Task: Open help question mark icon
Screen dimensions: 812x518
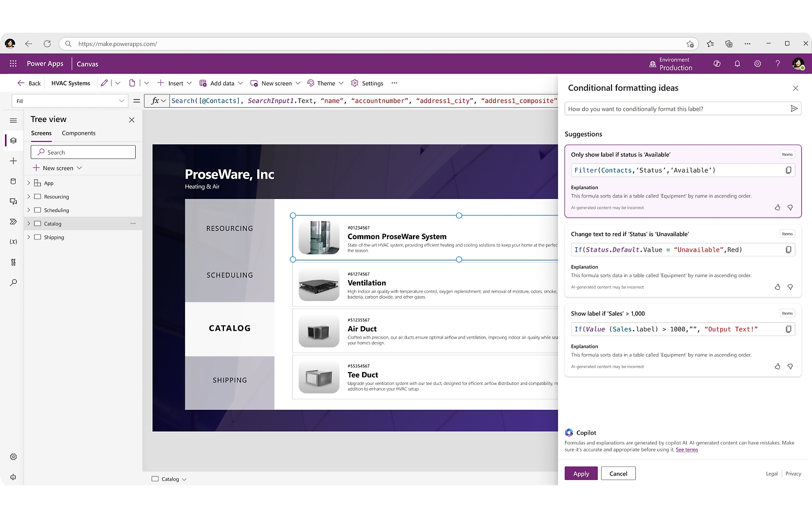Action: tap(777, 64)
